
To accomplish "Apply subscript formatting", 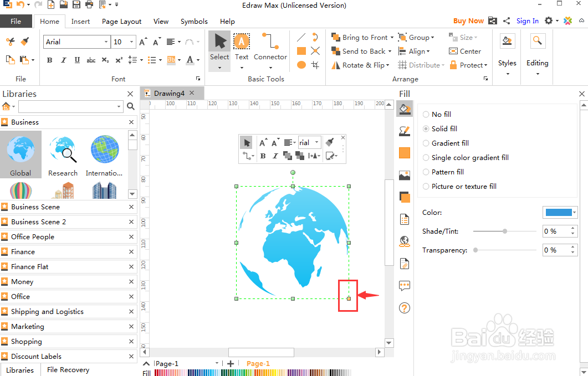I will point(105,60).
